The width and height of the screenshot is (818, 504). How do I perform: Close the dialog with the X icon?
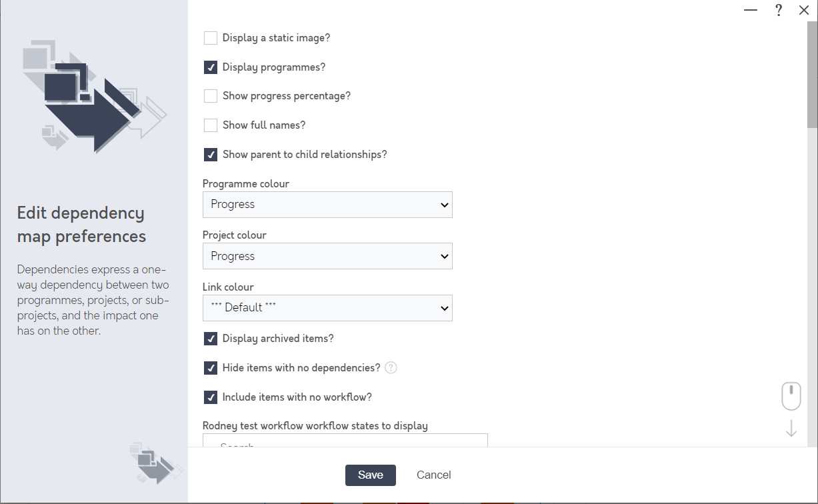[x=804, y=10]
